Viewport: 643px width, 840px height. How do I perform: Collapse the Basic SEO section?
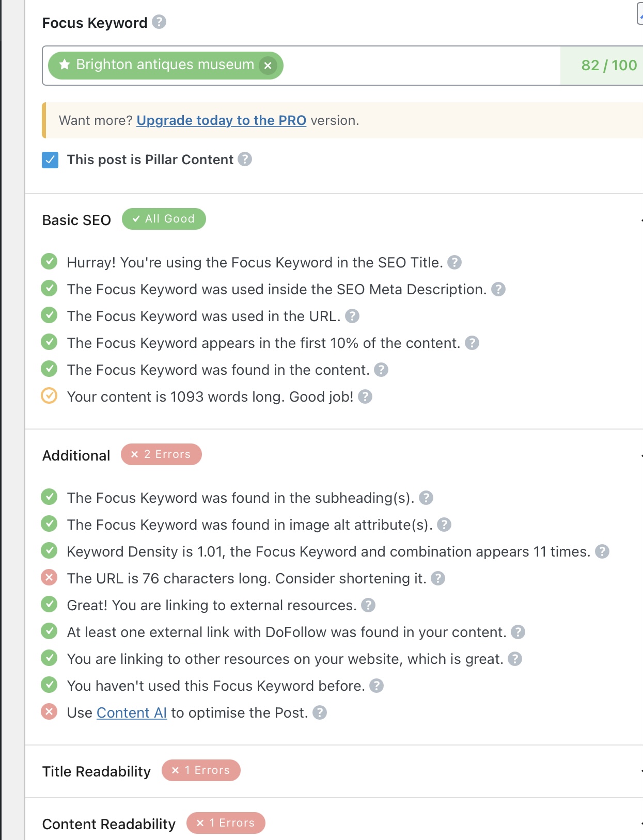(334, 220)
